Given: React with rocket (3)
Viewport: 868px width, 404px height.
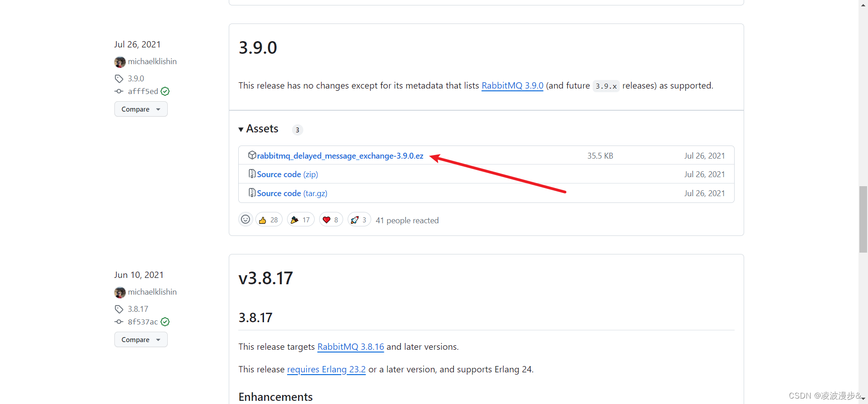Looking at the screenshot, I should 359,220.
